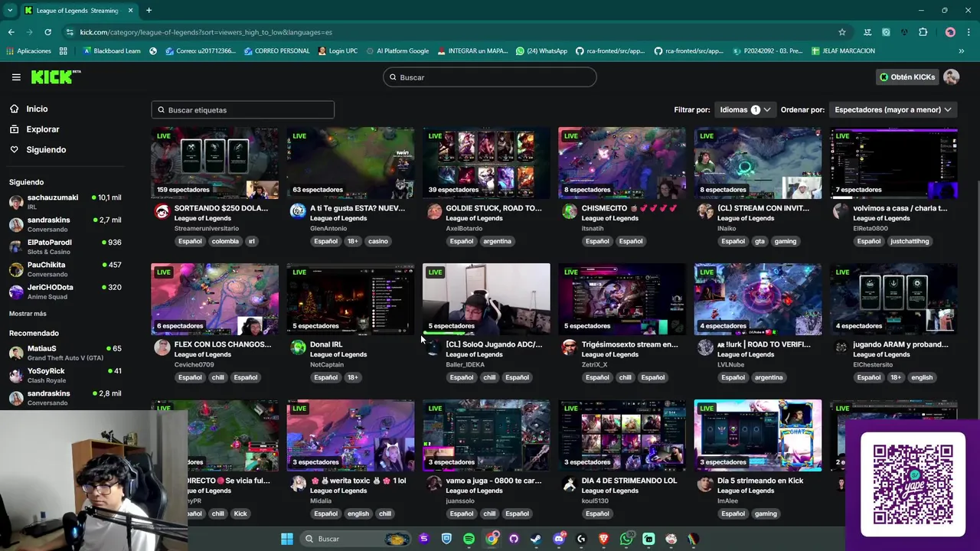
Task: Open Discord from the taskbar
Action: (559, 539)
